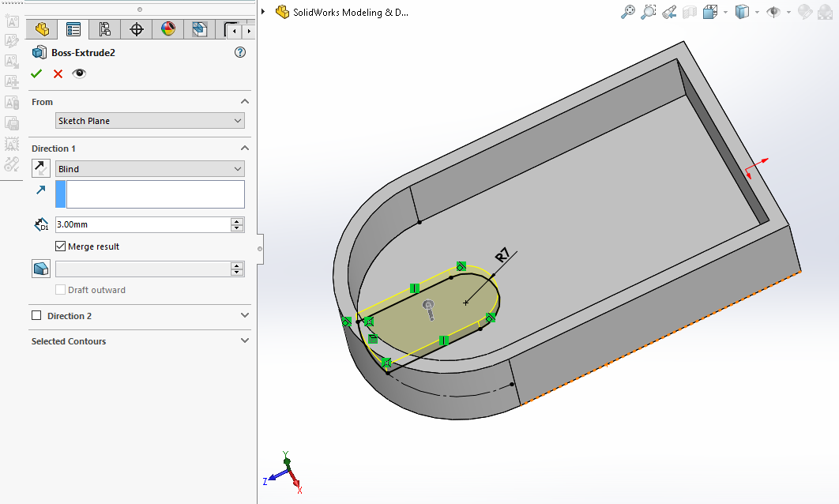Click the Reverse Direction arrow button

[x=40, y=168]
